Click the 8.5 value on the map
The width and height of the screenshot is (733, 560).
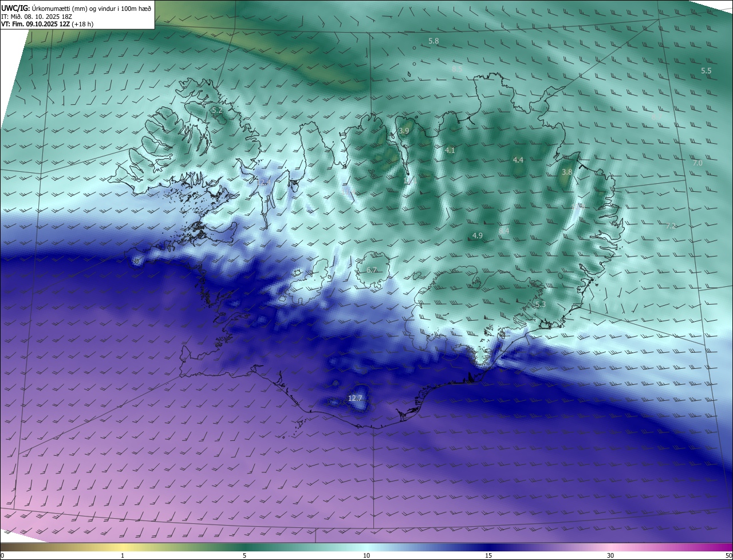[x=457, y=69]
